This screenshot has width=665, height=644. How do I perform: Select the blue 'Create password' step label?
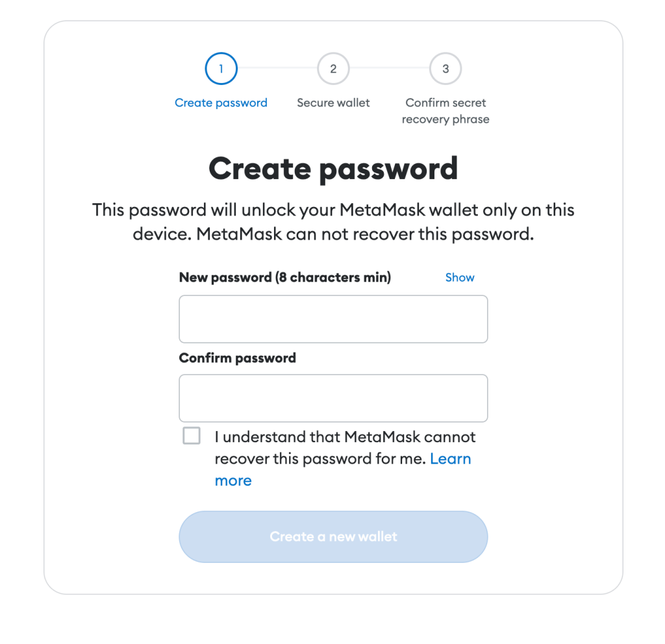coord(221,103)
